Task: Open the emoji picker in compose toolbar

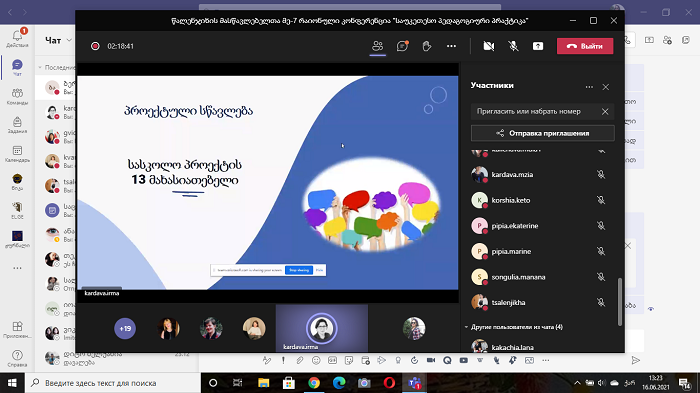Action: pos(316,360)
